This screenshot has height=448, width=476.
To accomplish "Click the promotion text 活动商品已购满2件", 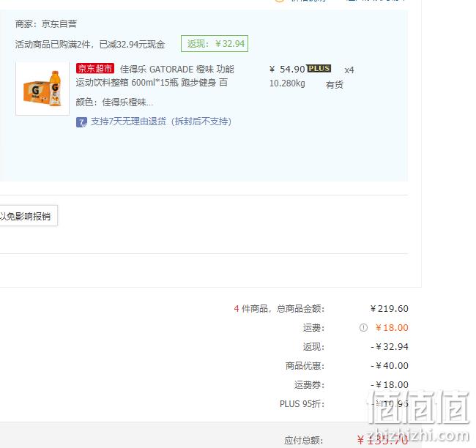I will click(53, 45).
